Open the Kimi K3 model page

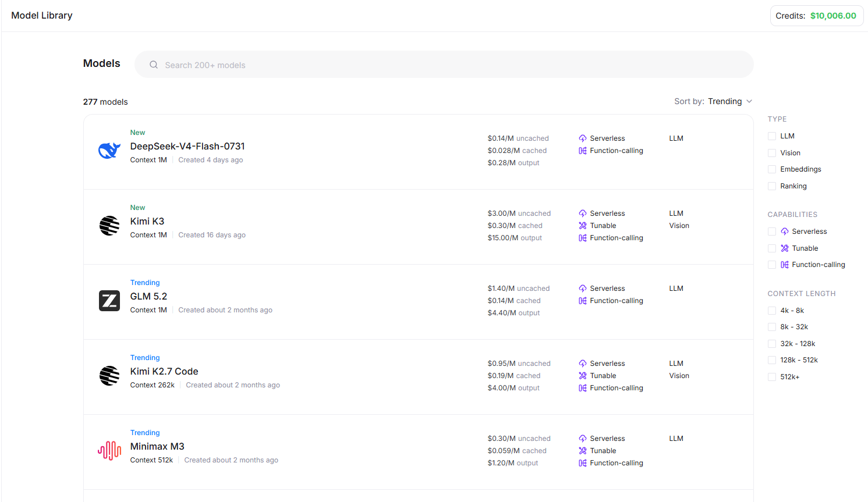[x=147, y=221]
